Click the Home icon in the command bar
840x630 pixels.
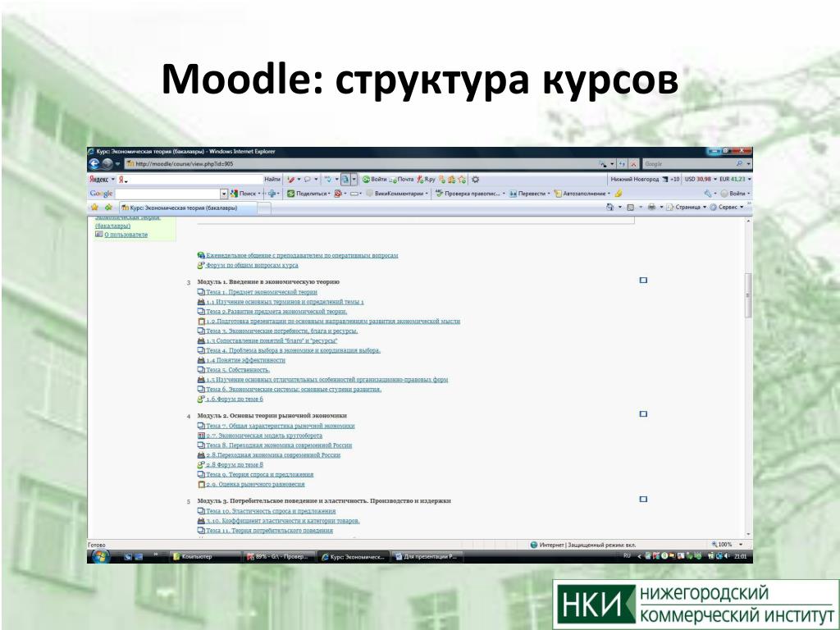click(x=609, y=208)
